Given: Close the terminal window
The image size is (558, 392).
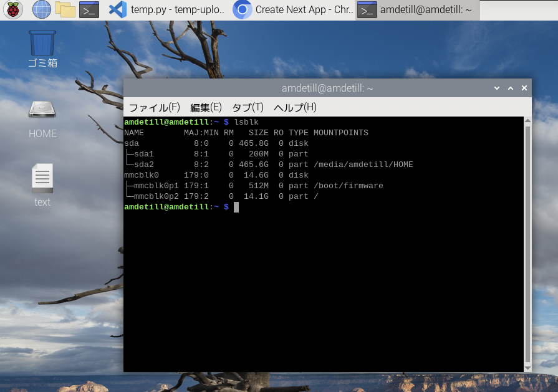Looking at the screenshot, I should (x=524, y=88).
